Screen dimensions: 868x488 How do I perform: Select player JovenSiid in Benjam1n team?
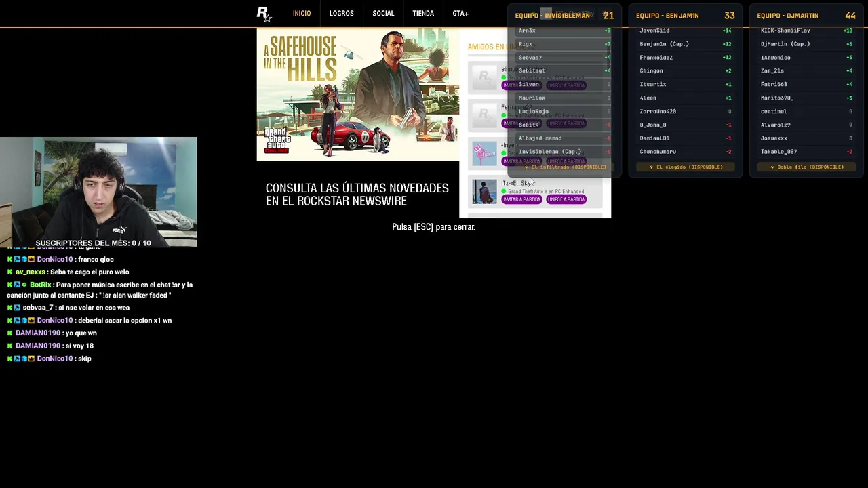pyautogui.click(x=686, y=30)
